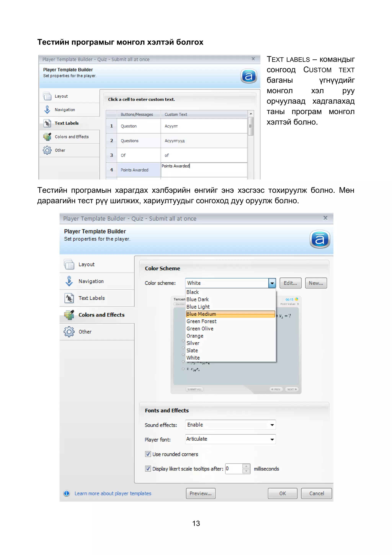Screen dimensions: 392x555
Task: Click the Points Awarded custom text field
Action: [x=204, y=169]
